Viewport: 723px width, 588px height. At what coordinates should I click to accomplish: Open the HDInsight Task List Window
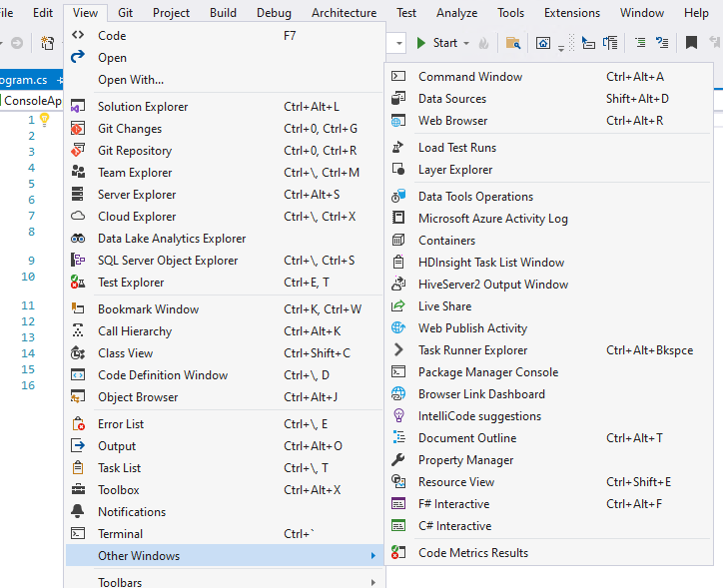(x=548, y=263)
